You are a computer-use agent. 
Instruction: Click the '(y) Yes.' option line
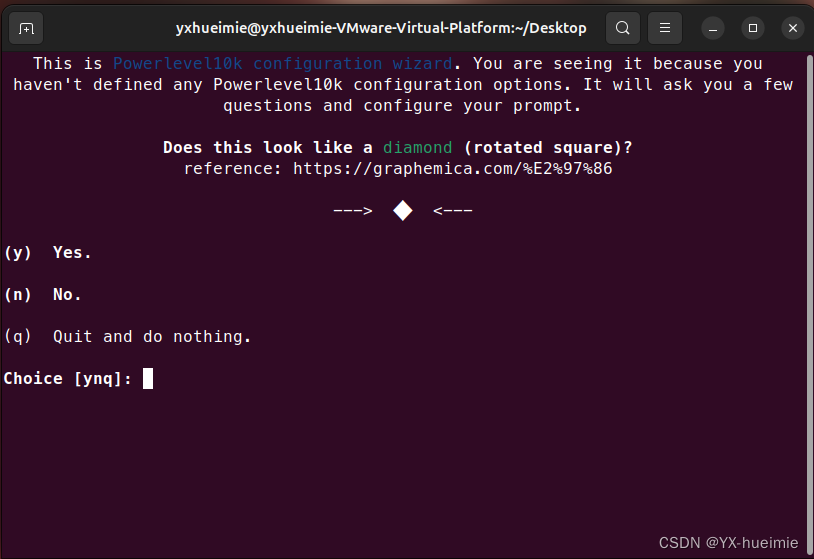coord(48,253)
